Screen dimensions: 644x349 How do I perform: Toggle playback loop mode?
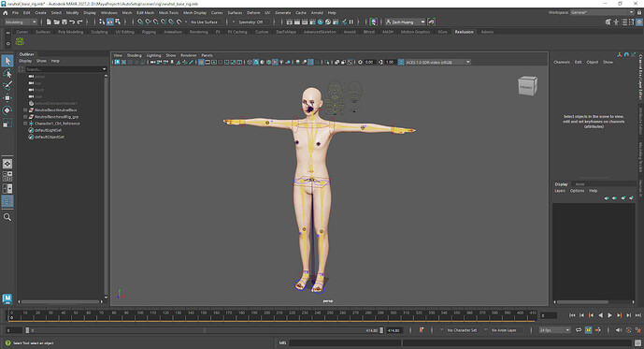click(579, 330)
